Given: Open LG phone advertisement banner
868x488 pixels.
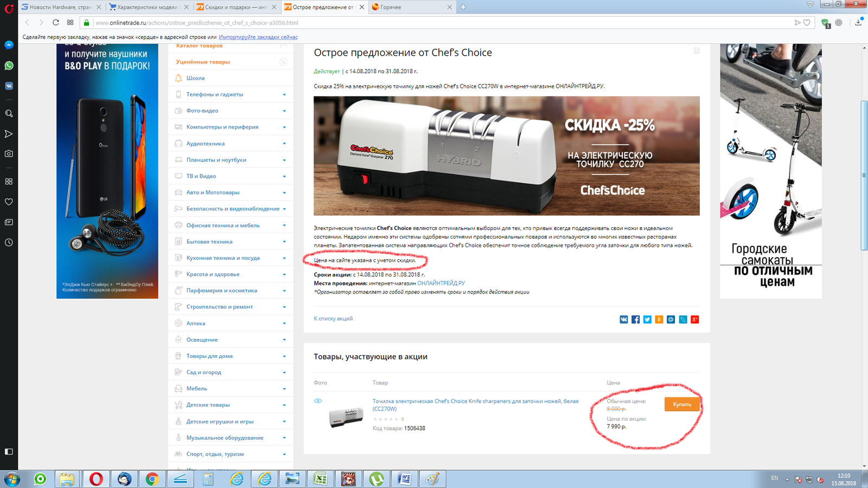Looking at the screenshot, I should pyautogui.click(x=107, y=171).
